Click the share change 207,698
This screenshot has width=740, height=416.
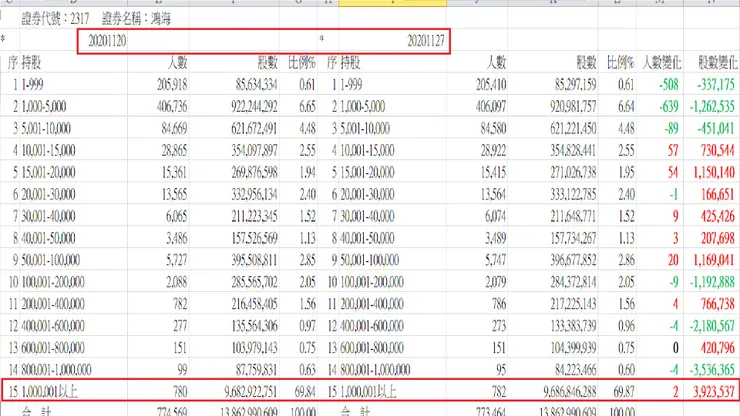[718, 238]
